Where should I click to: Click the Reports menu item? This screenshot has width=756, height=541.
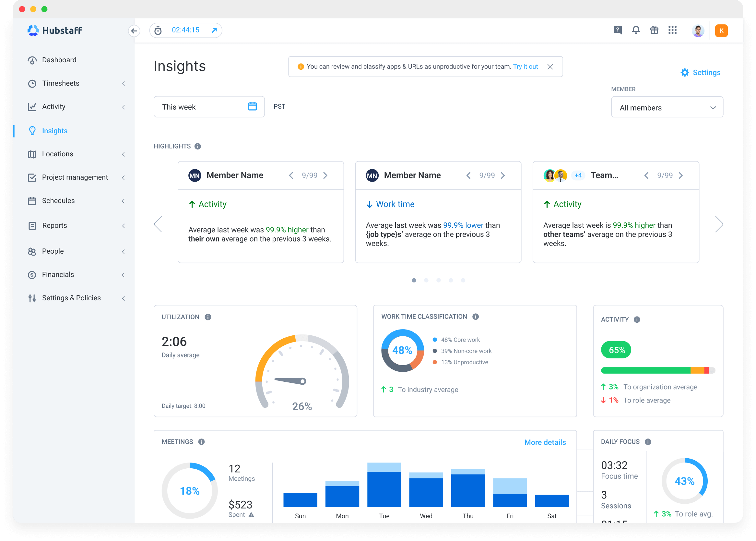[54, 225]
